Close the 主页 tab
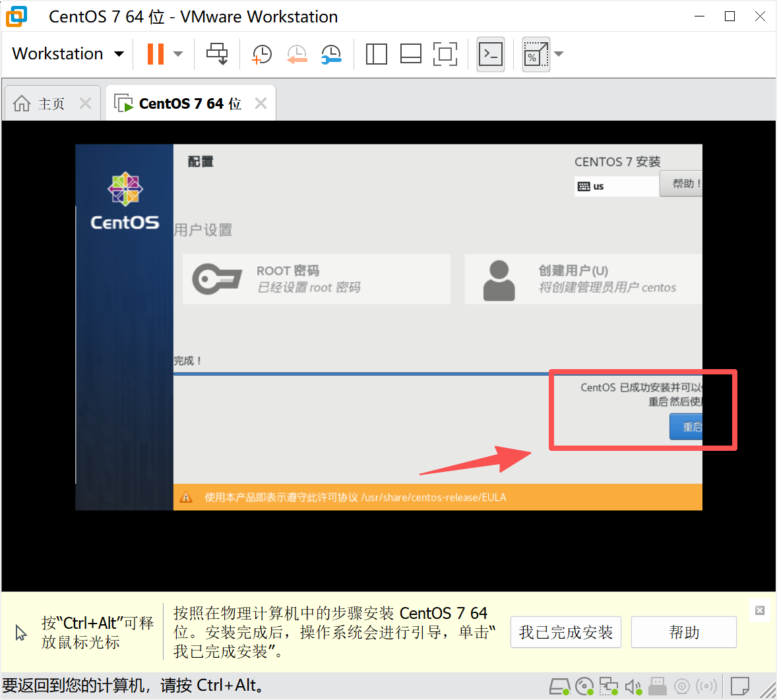Viewport: 777px width, 700px height. pos(85,103)
